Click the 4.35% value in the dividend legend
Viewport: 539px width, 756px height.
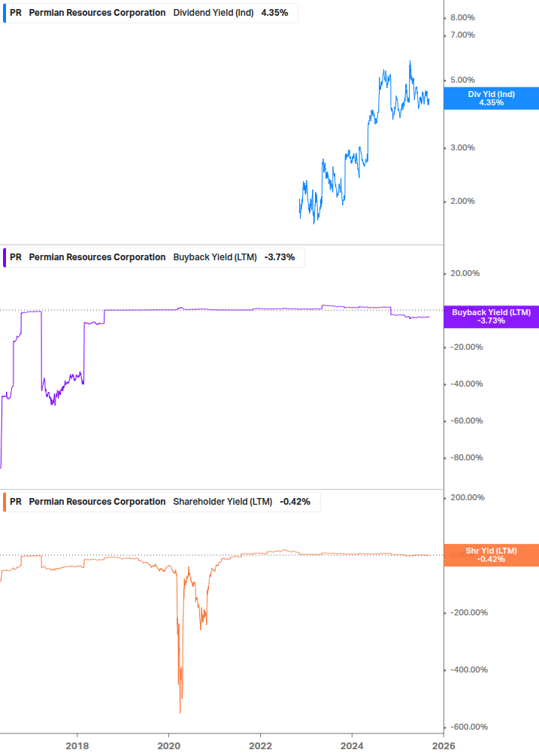(x=274, y=13)
